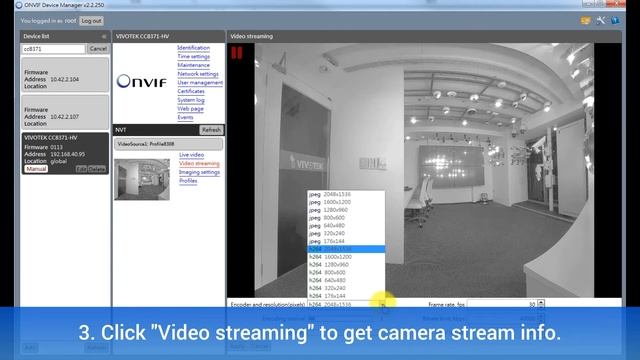Choose jpeg 176x144 from the encoder list
Screen dimensions: 640x360
[346, 241]
